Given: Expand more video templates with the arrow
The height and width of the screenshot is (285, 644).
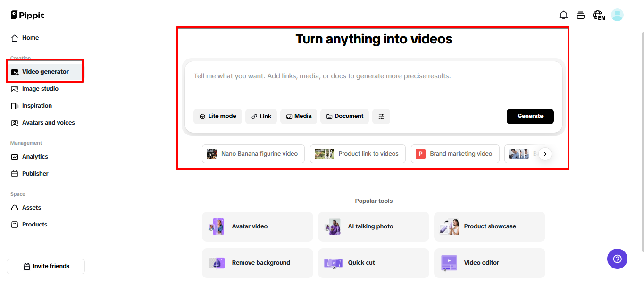Looking at the screenshot, I should pyautogui.click(x=545, y=154).
